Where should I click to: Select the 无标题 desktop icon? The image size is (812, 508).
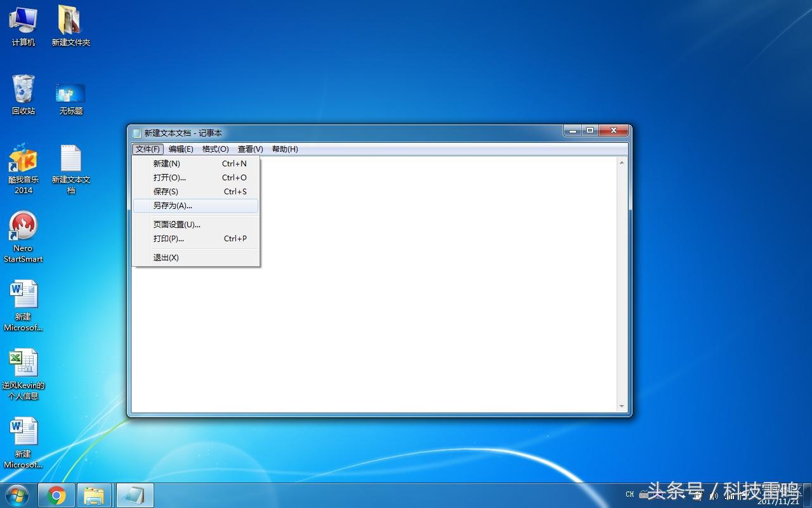click(70, 93)
